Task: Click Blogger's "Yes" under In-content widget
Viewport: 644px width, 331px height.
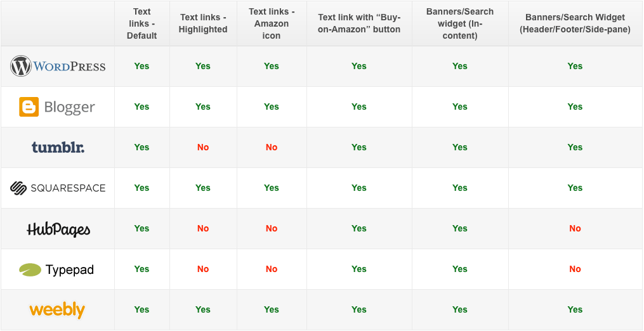Action: pos(460,107)
